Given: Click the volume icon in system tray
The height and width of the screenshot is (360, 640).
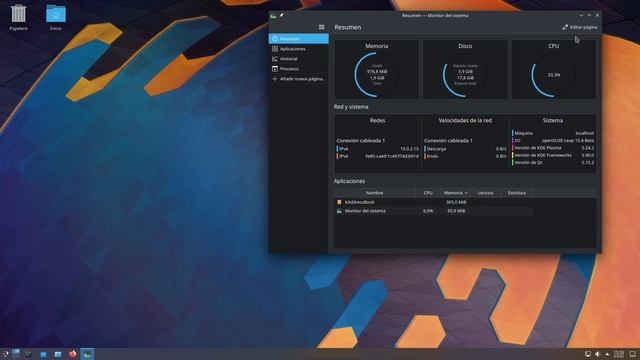Looking at the screenshot, I should point(598,354).
